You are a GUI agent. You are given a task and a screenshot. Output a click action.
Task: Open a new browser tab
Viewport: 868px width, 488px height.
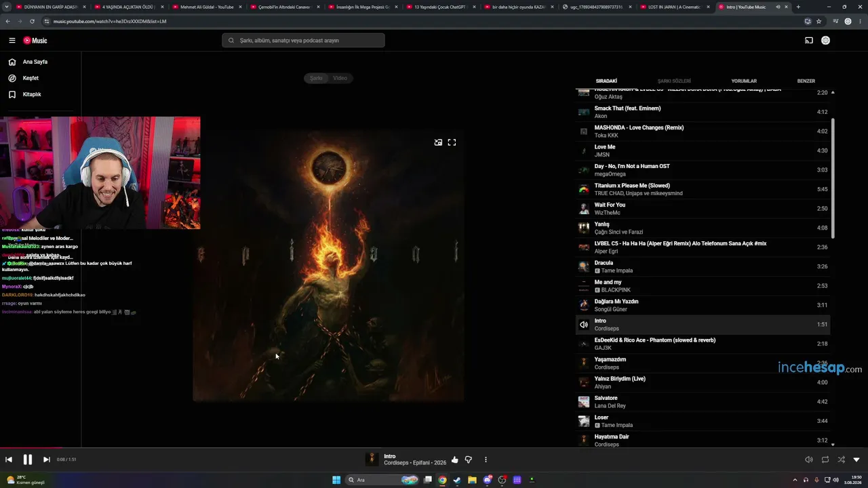[798, 7]
